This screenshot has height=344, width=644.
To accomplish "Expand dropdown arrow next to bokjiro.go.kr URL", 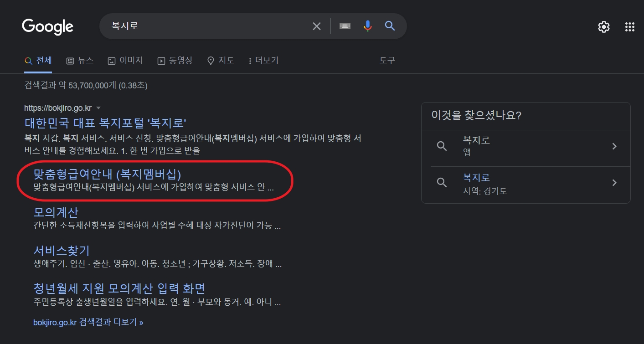I will 98,108.
